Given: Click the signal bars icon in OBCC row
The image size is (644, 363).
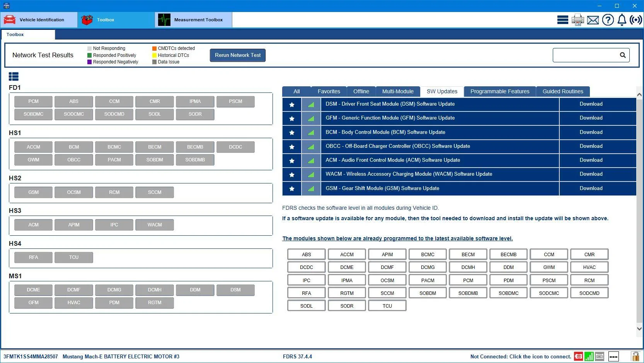Looking at the screenshot, I should tap(311, 147).
